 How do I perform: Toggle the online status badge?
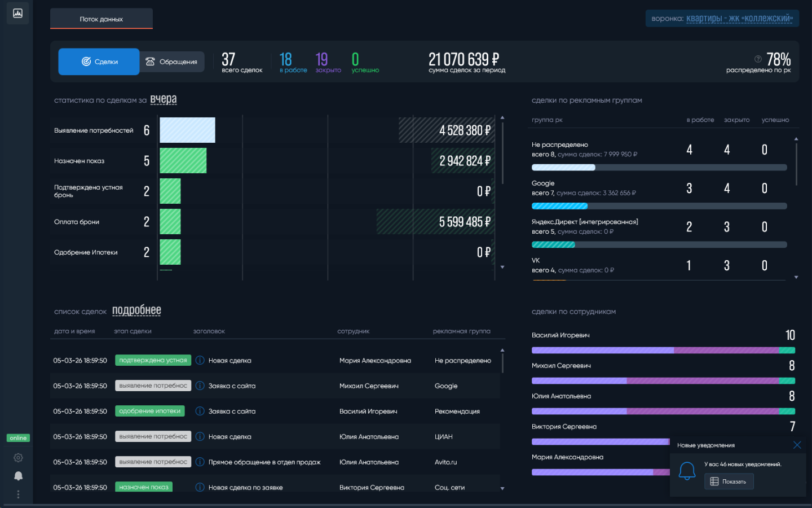coord(18,438)
